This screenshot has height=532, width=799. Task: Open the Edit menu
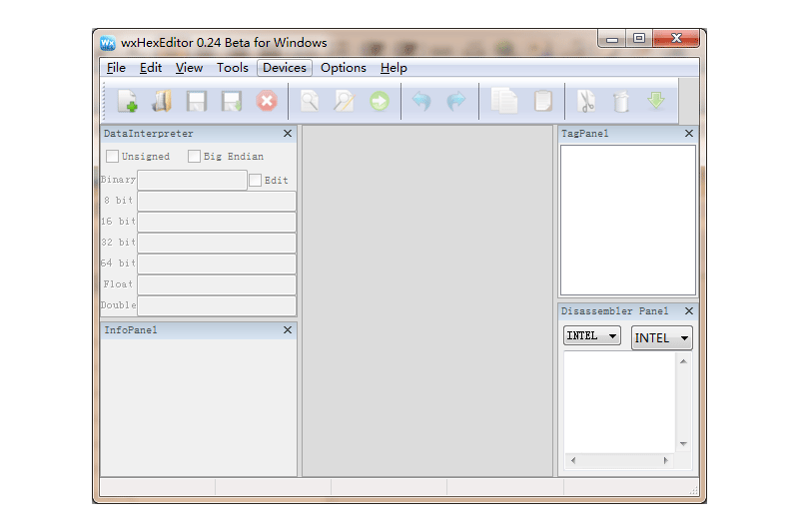151,68
